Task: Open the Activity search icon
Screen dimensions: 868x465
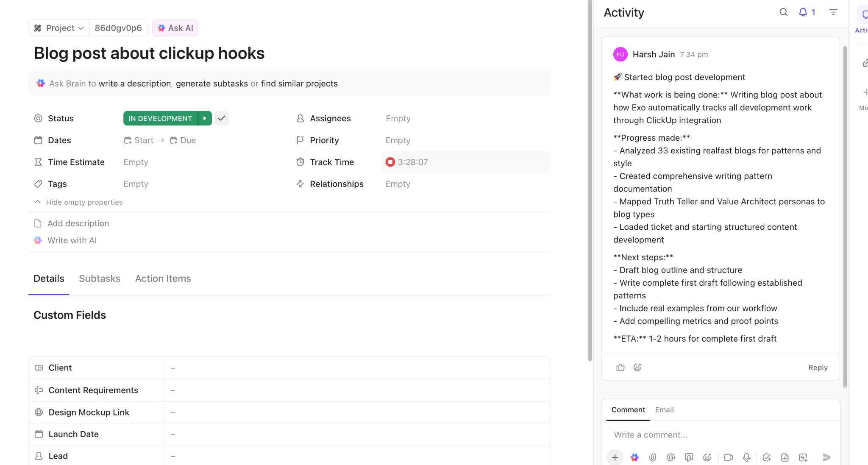Action: tap(783, 12)
